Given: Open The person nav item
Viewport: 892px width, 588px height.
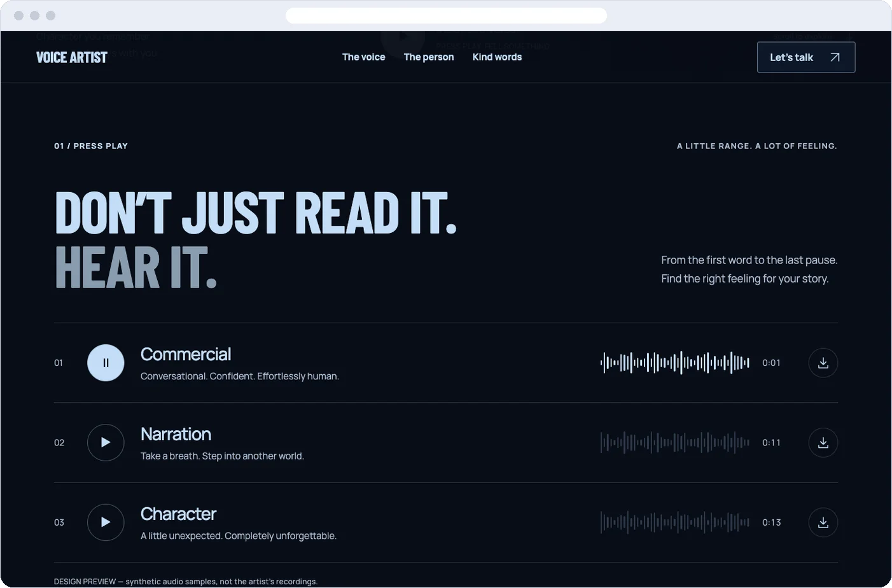Looking at the screenshot, I should coord(429,57).
